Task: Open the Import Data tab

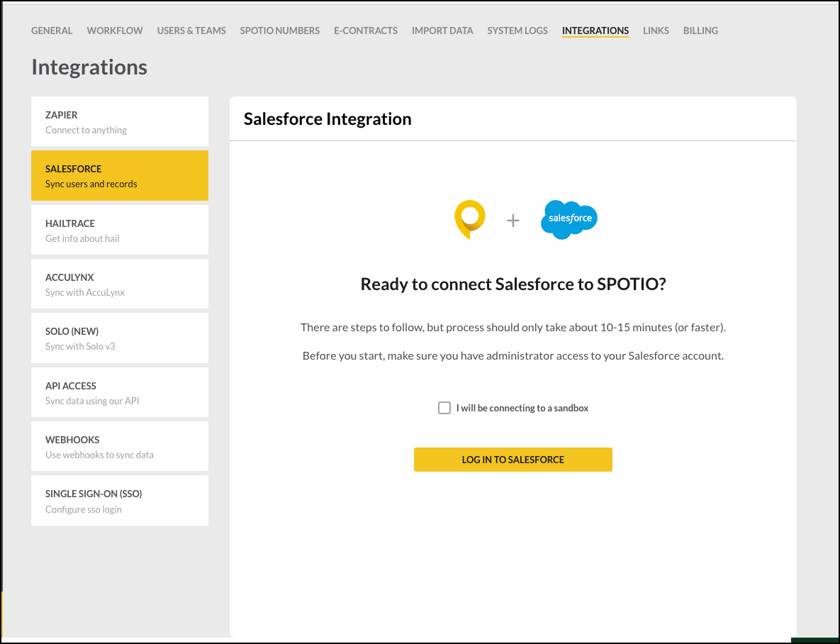Action: pyautogui.click(x=442, y=30)
